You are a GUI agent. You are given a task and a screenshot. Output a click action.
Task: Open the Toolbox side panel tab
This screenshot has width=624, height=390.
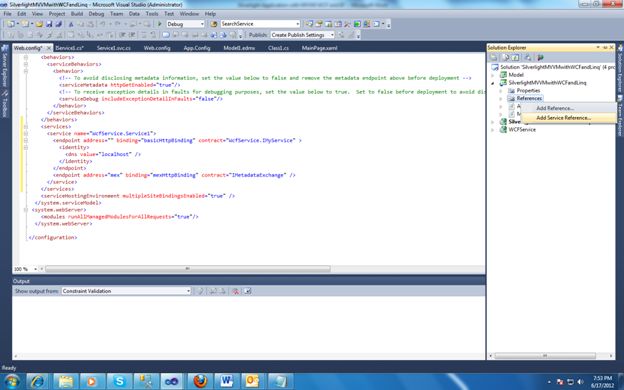pos(5,105)
